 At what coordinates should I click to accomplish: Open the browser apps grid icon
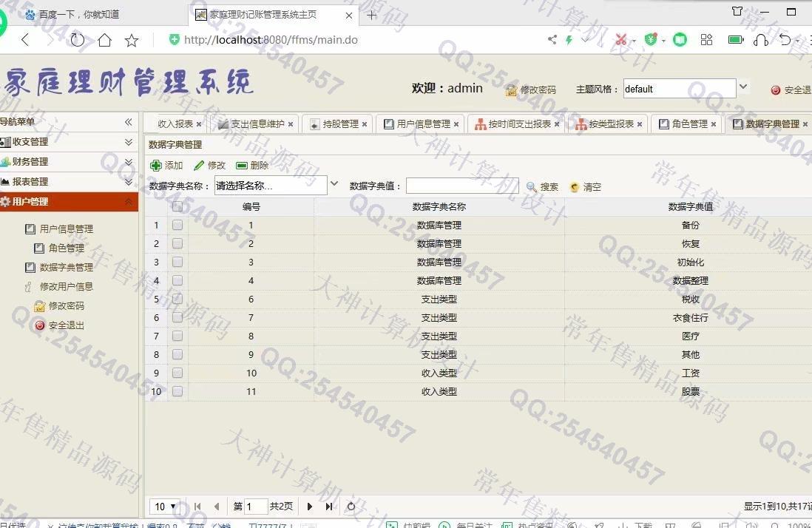click(x=706, y=39)
